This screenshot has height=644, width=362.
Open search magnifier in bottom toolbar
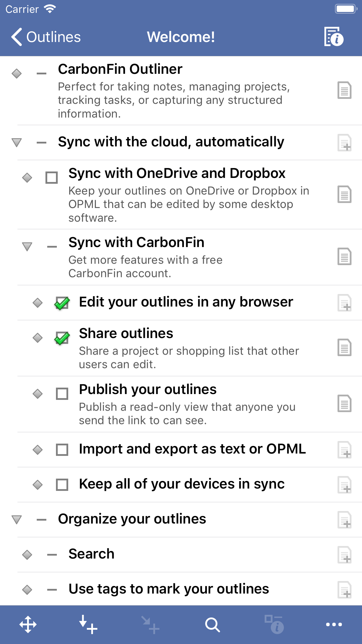[212, 624]
